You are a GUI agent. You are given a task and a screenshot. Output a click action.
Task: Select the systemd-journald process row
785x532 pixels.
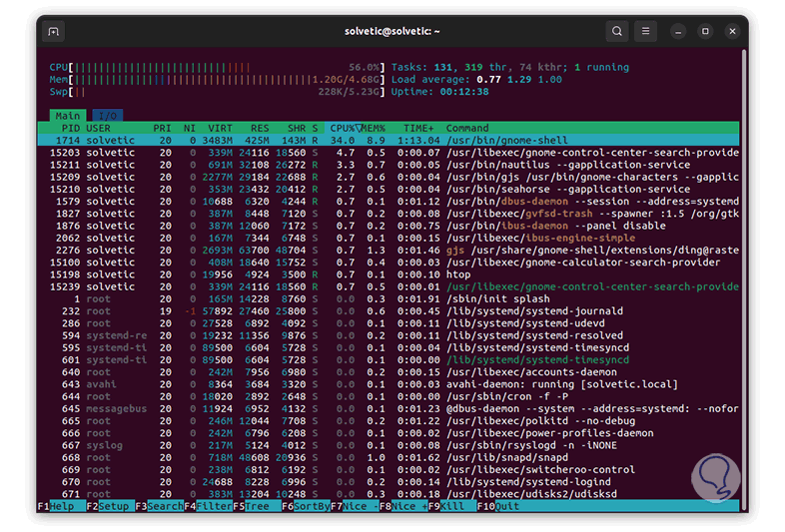(x=389, y=311)
